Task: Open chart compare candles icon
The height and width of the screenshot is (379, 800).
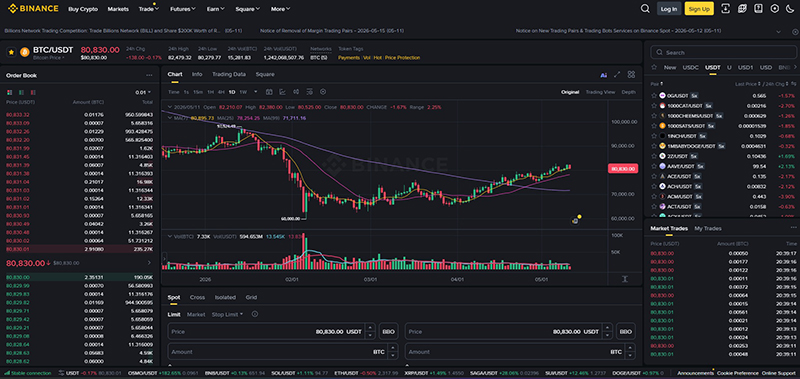Action: (296, 92)
